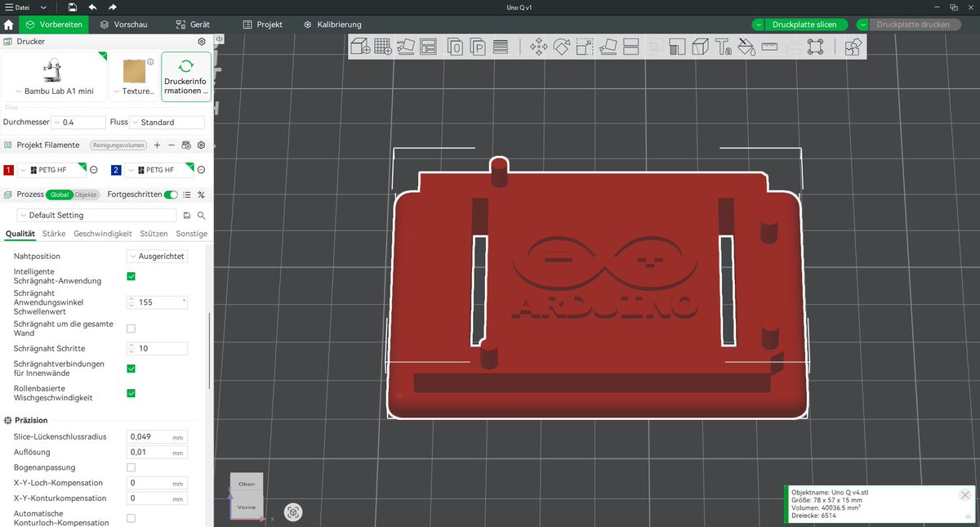980x527 pixels.
Task: Uncheck Schrägnahtverbindungen für Innenwände
Action: pyautogui.click(x=131, y=368)
